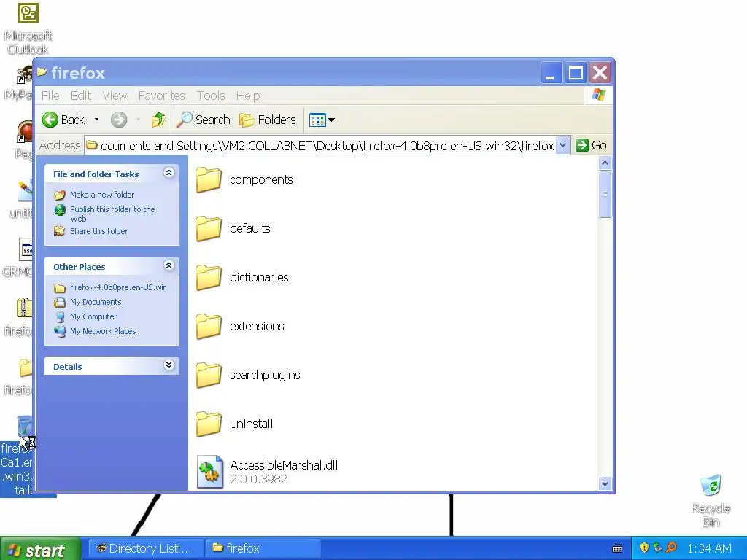
Task: Collapse the Other Places panel
Action: point(169,265)
